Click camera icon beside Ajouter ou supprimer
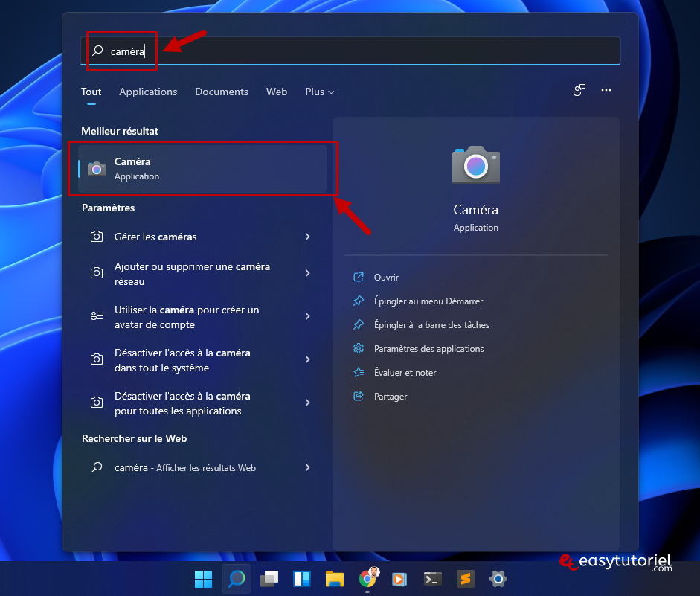Screen dimensions: 700x596 coord(97,273)
